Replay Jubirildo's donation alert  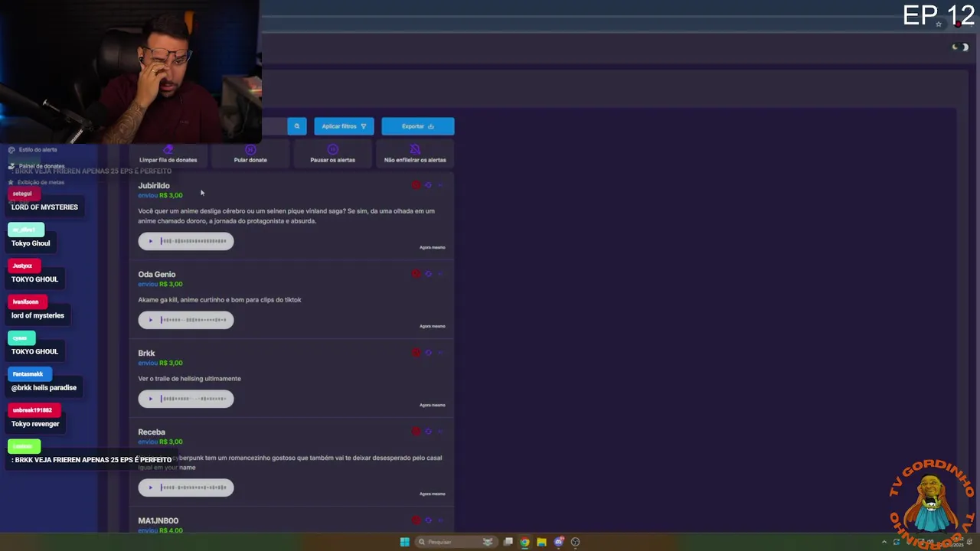point(428,185)
